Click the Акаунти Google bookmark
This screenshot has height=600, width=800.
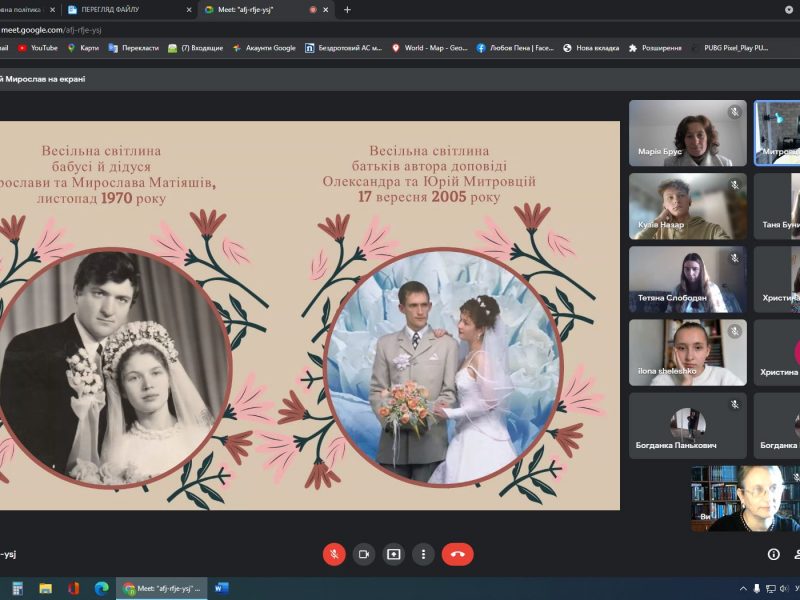265,47
